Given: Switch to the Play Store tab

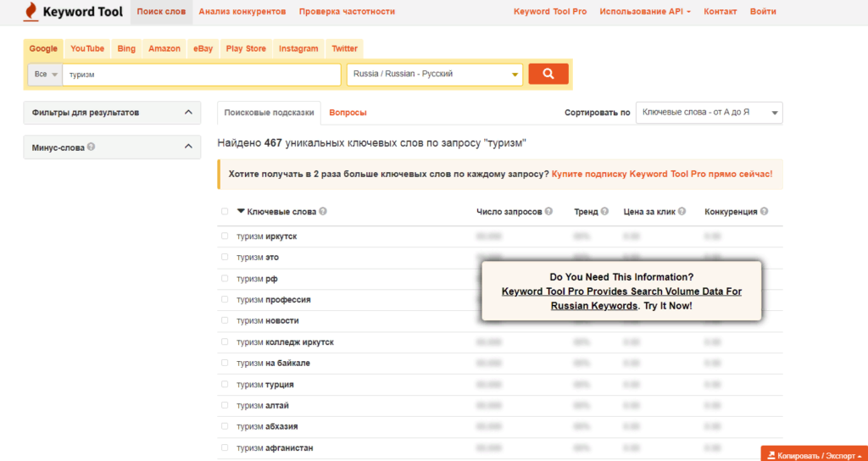Looking at the screenshot, I should (246, 48).
